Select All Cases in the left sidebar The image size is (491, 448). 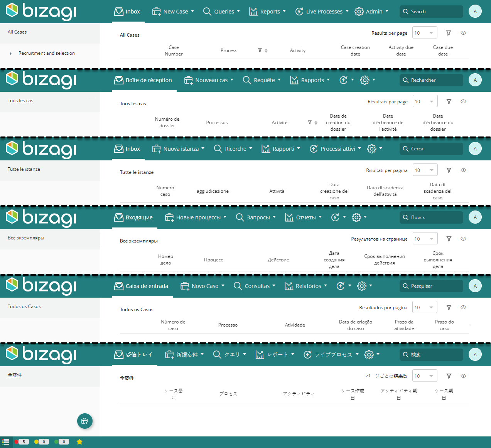pos(50,32)
